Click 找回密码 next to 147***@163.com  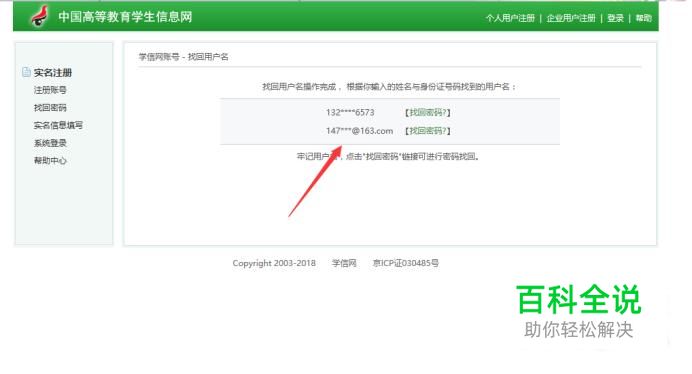tap(428, 131)
